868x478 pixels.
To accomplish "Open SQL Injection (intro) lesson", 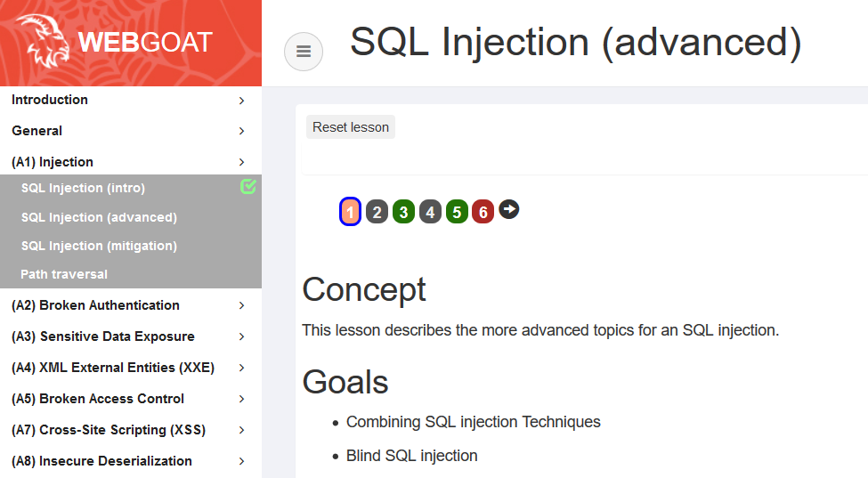I will coord(83,188).
